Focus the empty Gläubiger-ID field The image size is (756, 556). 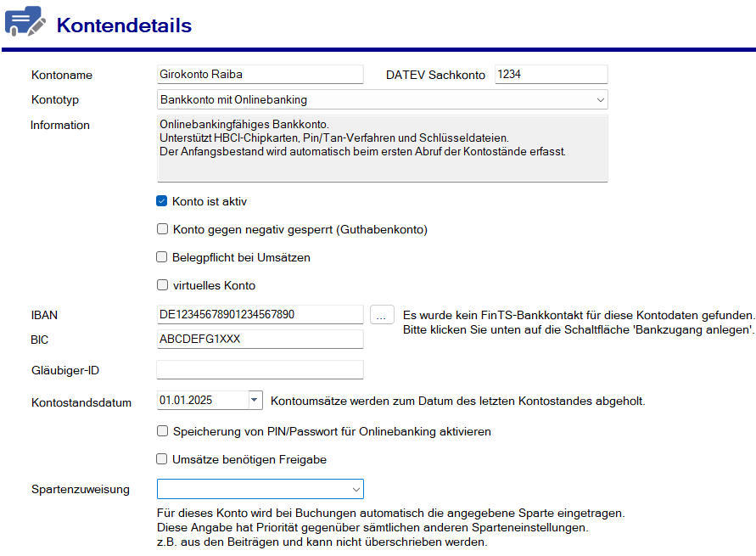260,370
